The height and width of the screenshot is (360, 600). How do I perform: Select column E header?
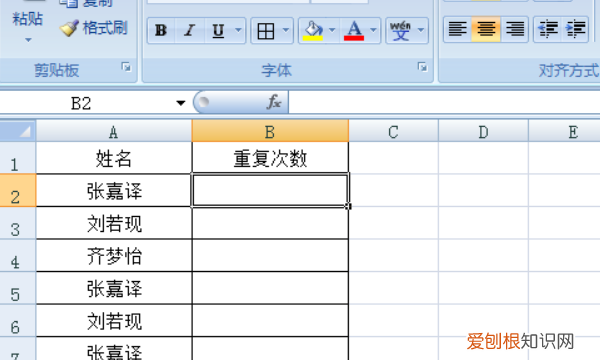564,131
